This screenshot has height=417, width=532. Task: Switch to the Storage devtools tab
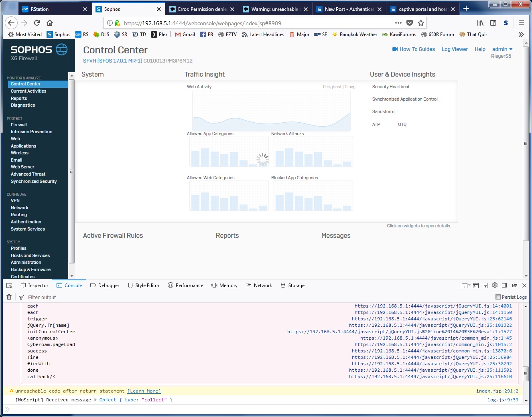292,285
